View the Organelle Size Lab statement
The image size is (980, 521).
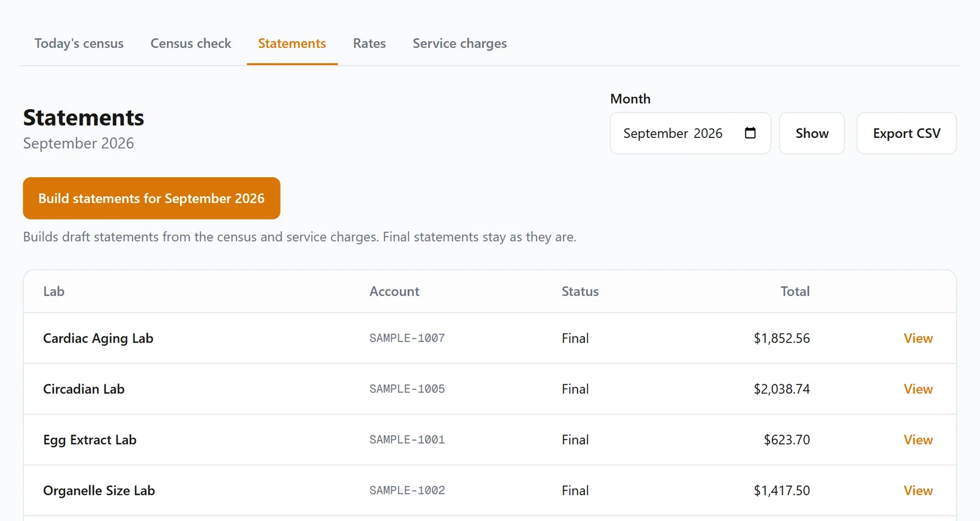(x=918, y=491)
